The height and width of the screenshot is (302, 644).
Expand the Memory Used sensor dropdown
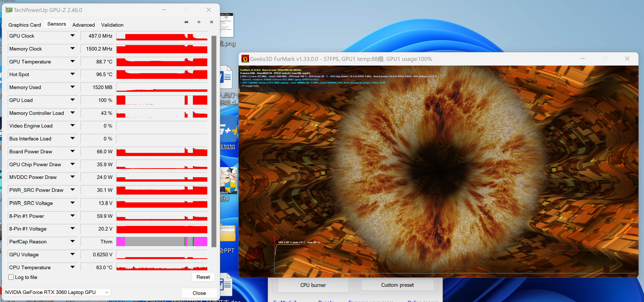coord(72,87)
